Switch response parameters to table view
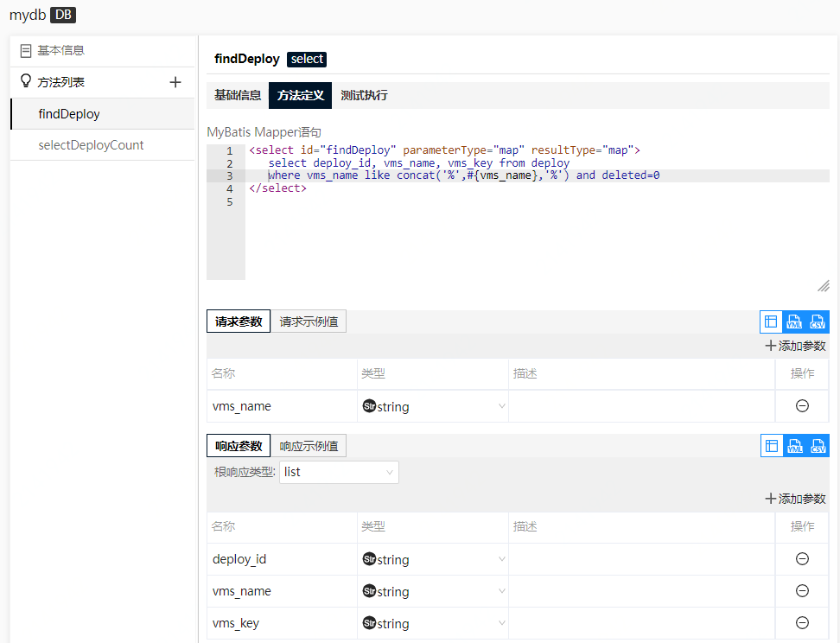Image resolution: width=840 pixels, height=643 pixels. pyautogui.click(x=771, y=446)
